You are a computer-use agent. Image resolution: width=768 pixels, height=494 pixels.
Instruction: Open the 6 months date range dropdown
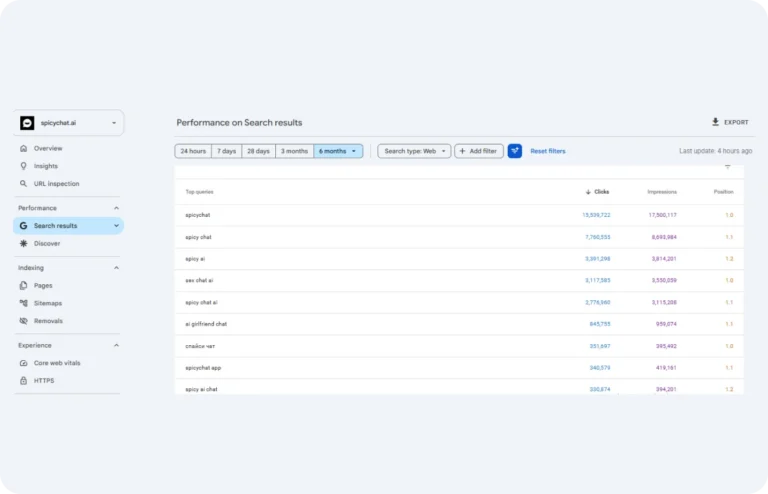[338, 151]
